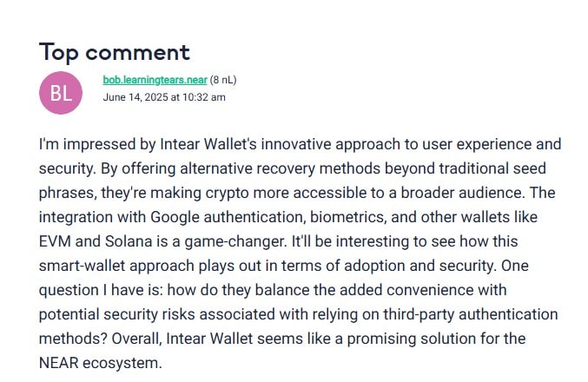Click the first Intear Wallet's mention
588x382 pixels.
(208, 144)
